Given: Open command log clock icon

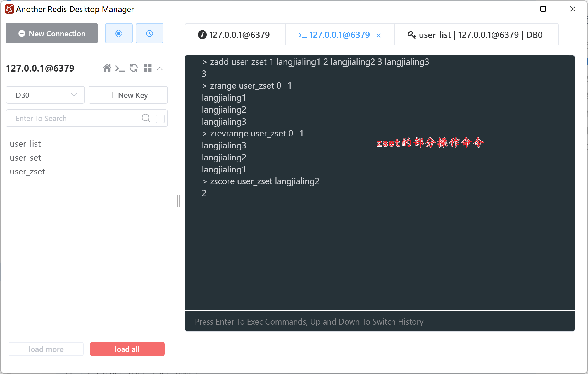Looking at the screenshot, I should [x=149, y=34].
